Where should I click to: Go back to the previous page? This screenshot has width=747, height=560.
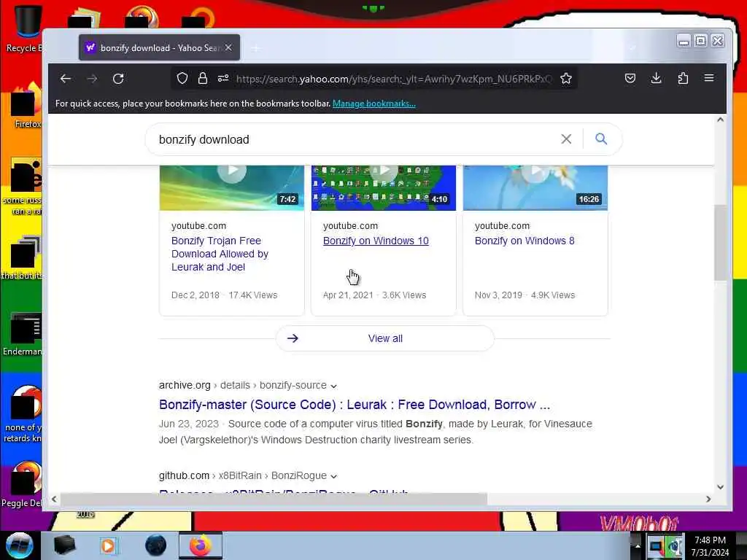point(65,79)
